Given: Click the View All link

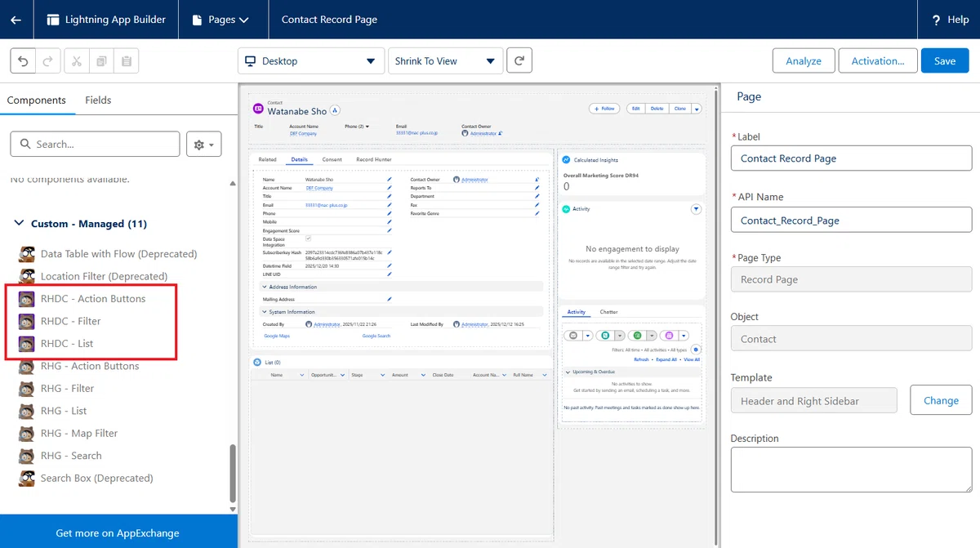Looking at the screenshot, I should 692,359.
